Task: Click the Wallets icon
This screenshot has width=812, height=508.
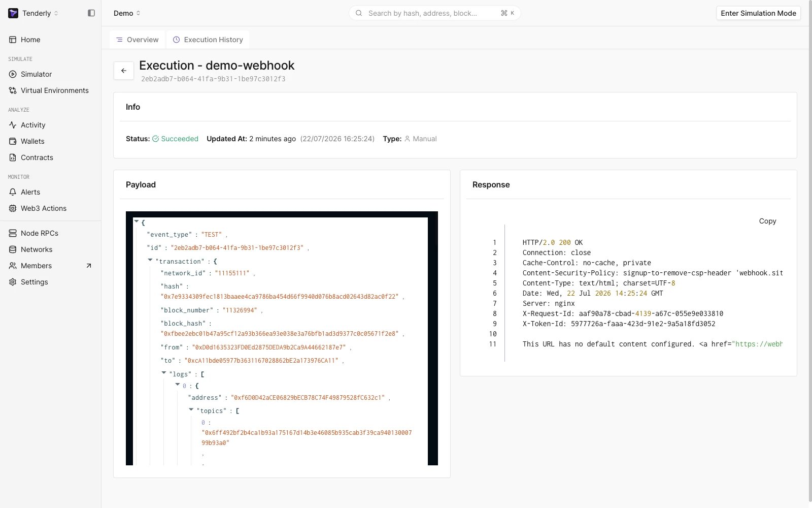Action: click(13, 141)
